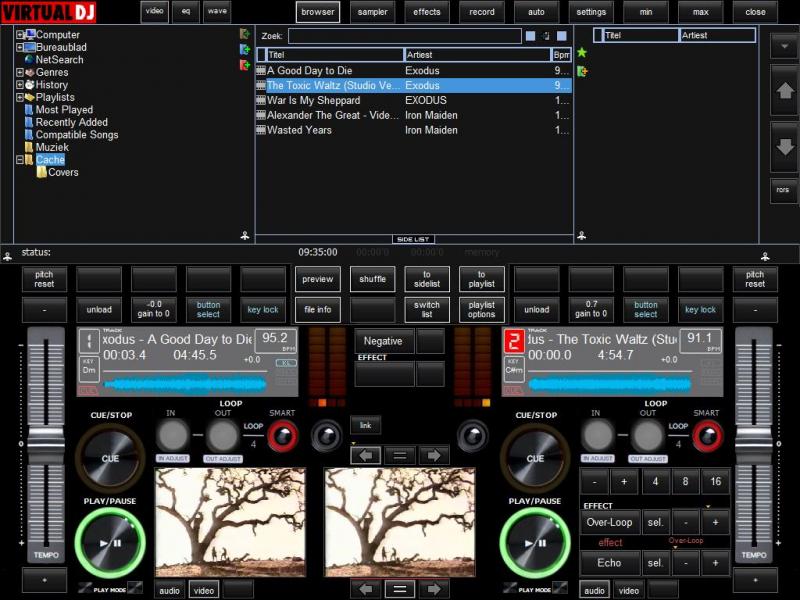The width and height of the screenshot is (800, 600).
Task: Open the dropdown arrow above the side list arrows
Action: point(784,46)
